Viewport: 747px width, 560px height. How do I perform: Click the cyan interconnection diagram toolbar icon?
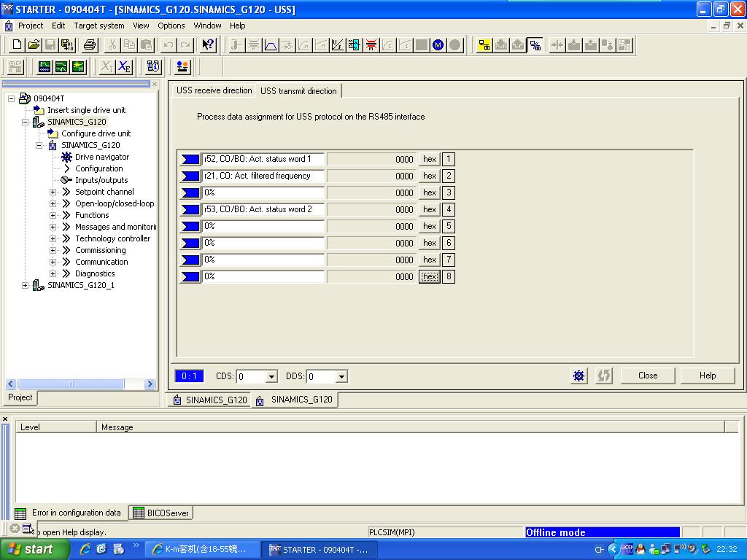(354, 45)
